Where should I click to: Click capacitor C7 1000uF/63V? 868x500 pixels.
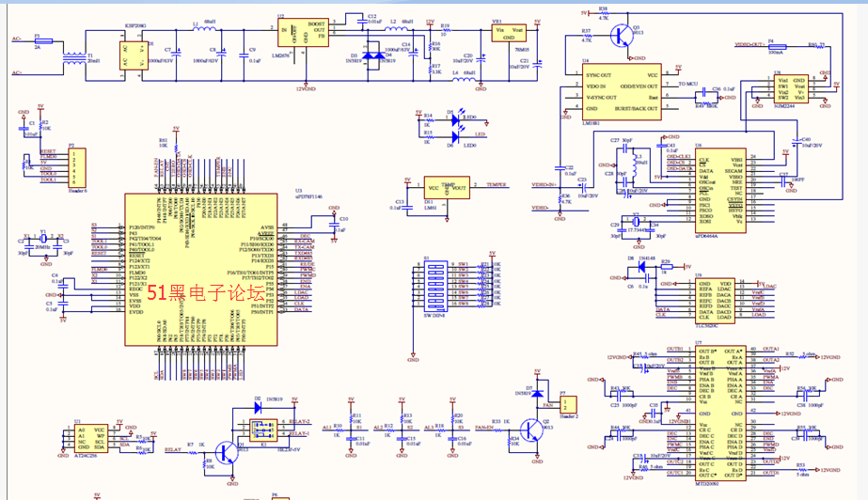pos(176,55)
